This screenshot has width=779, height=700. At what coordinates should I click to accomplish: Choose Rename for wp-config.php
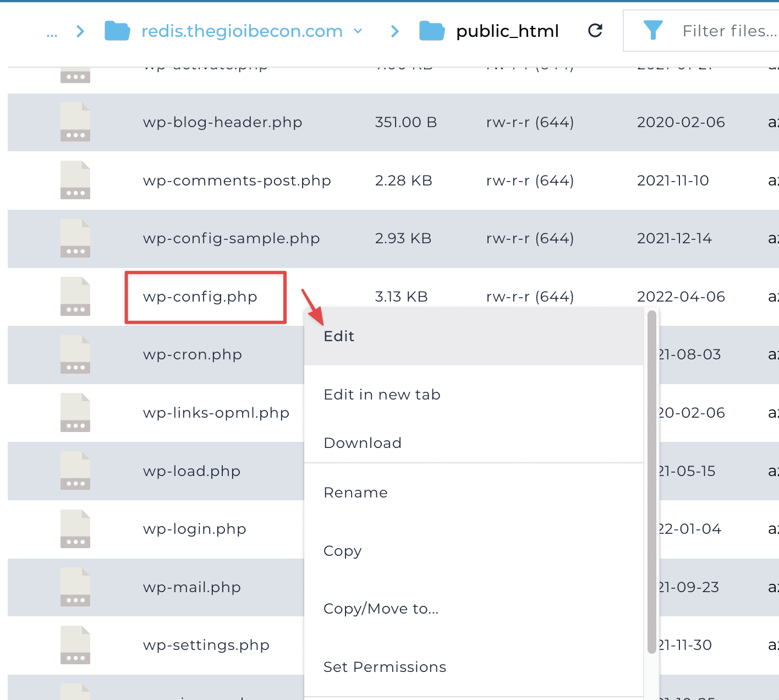point(355,492)
